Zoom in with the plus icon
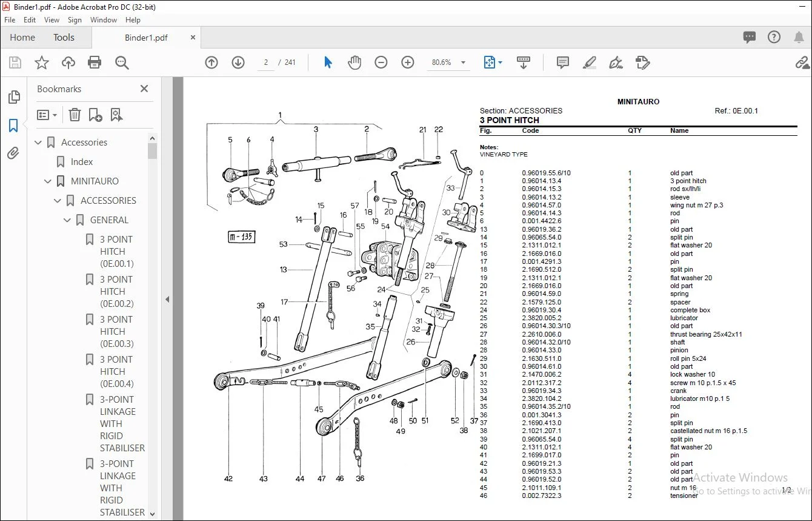The width and height of the screenshot is (812, 521). pos(408,62)
